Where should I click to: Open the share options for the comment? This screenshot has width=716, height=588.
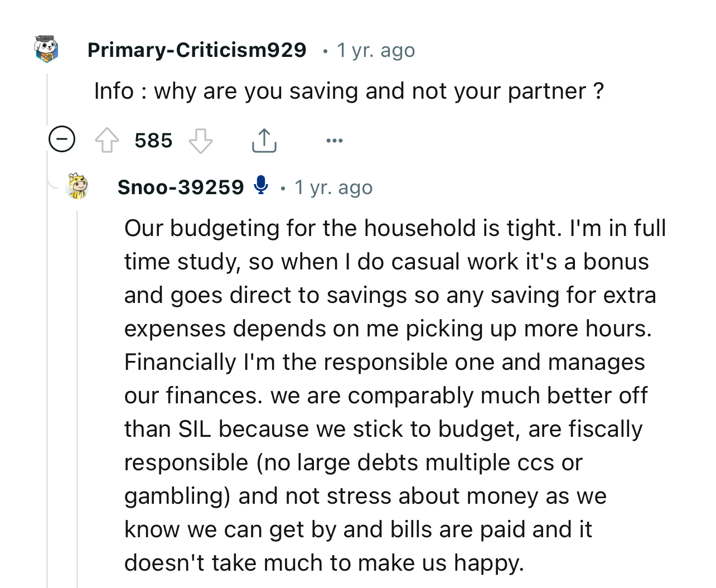(264, 140)
